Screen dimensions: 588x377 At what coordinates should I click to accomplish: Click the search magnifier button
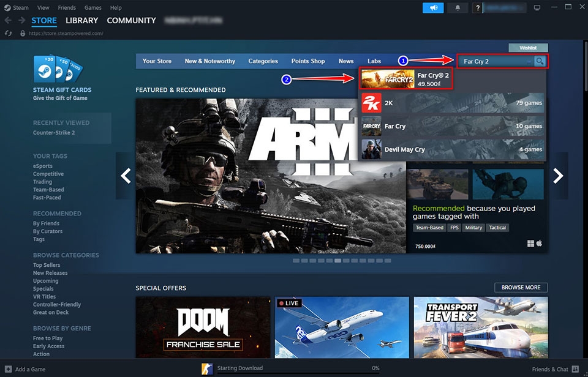(540, 61)
